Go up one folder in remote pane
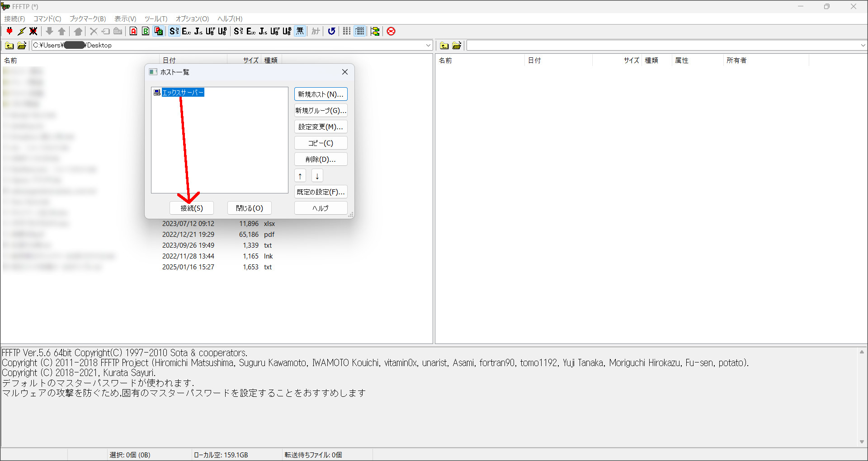868x461 pixels. click(444, 45)
